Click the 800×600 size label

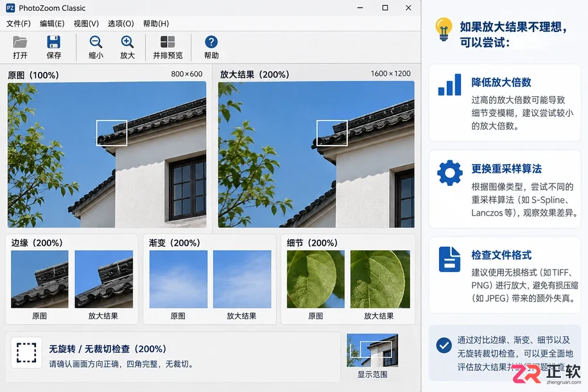coord(187,74)
